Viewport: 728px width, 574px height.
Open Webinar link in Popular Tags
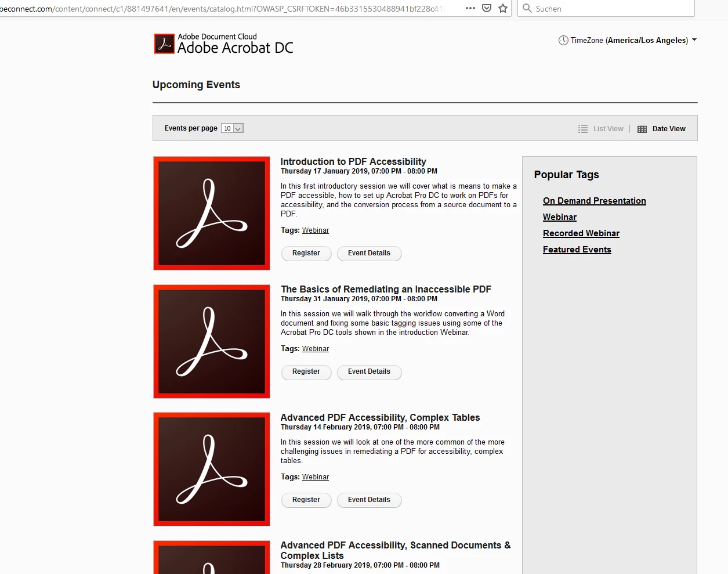pyautogui.click(x=560, y=217)
